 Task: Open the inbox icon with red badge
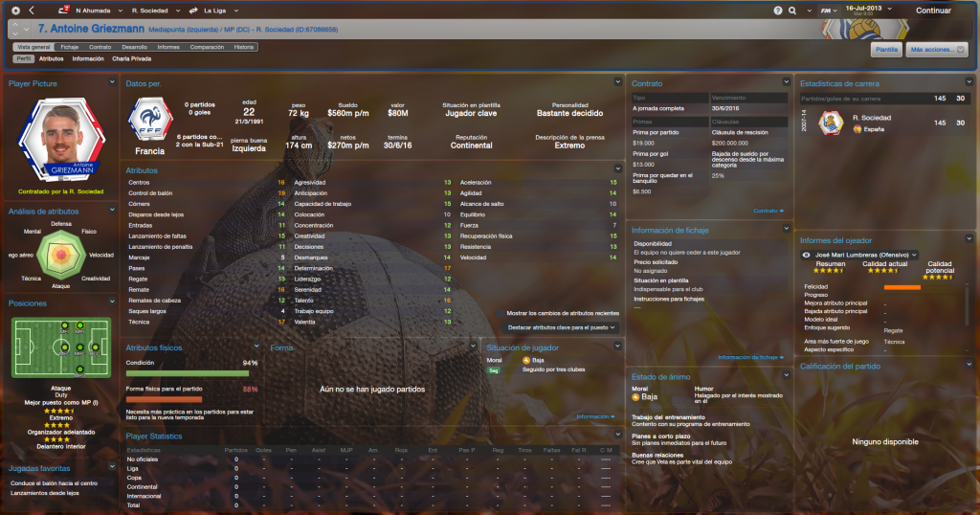pos(65,10)
